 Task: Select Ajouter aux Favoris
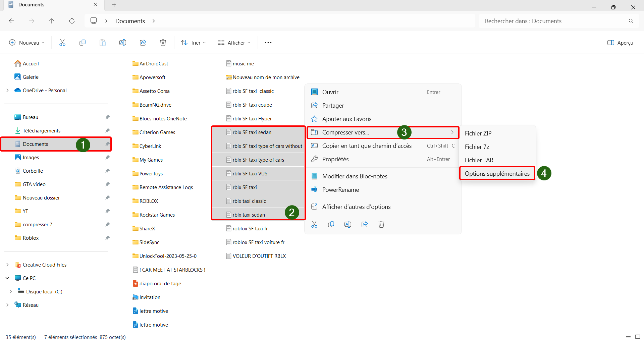click(x=383, y=119)
